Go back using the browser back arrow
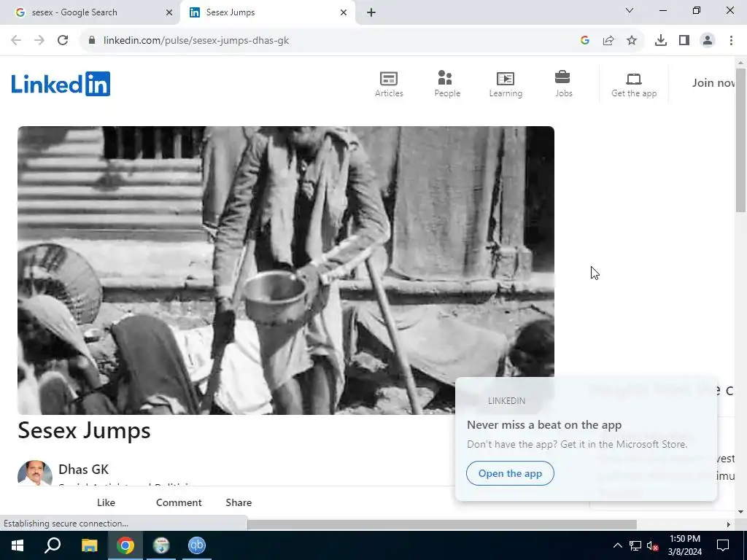The height and width of the screenshot is (560, 747). pyautogui.click(x=16, y=40)
